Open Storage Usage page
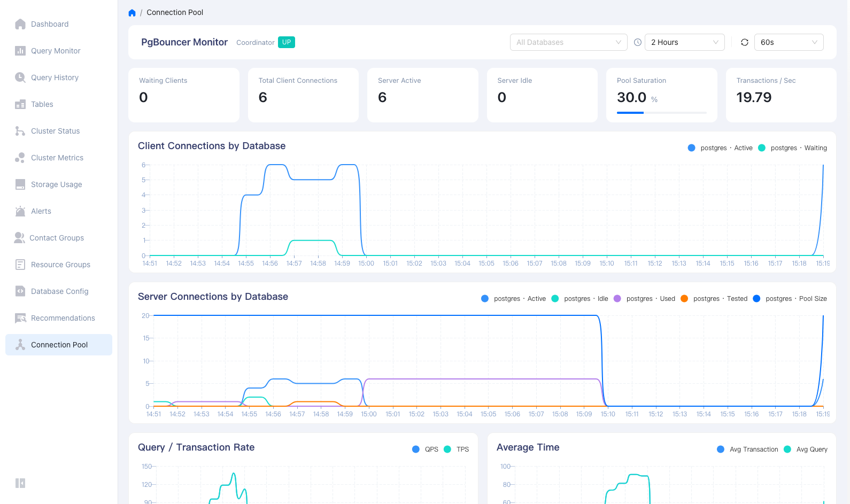 (x=59, y=184)
